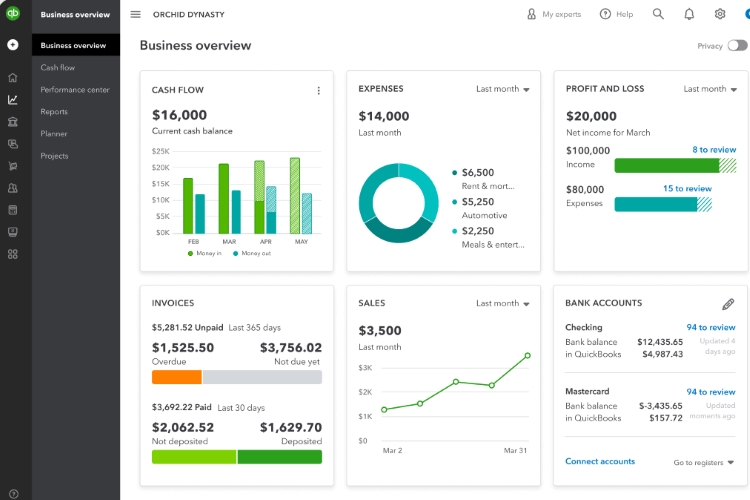Click the 8 to review income link

[x=714, y=150]
